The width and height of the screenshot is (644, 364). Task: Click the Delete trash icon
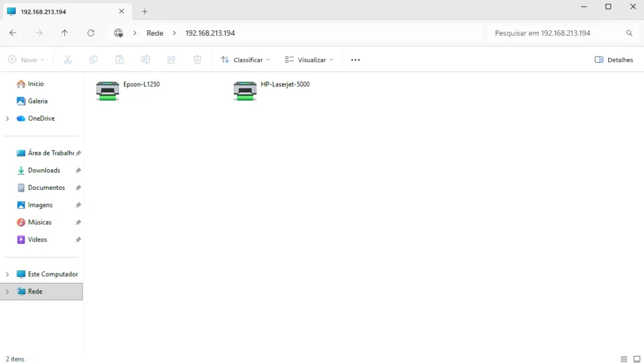coord(197,60)
